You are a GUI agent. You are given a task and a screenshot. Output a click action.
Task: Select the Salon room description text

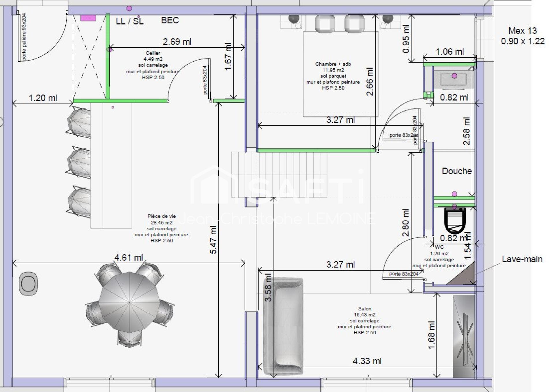click(x=364, y=321)
